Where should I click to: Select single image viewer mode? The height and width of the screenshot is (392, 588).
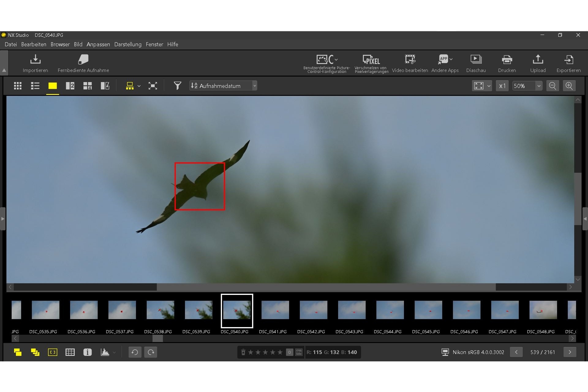point(53,86)
